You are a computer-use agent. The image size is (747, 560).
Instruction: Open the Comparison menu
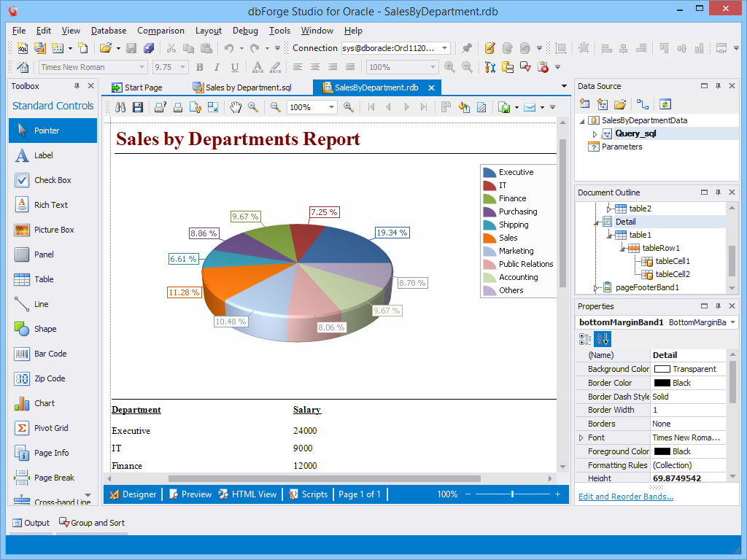[160, 31]
